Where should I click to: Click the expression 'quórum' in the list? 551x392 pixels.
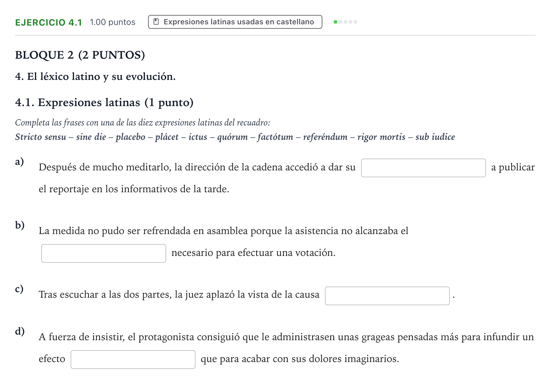click(x=232, y=137)
